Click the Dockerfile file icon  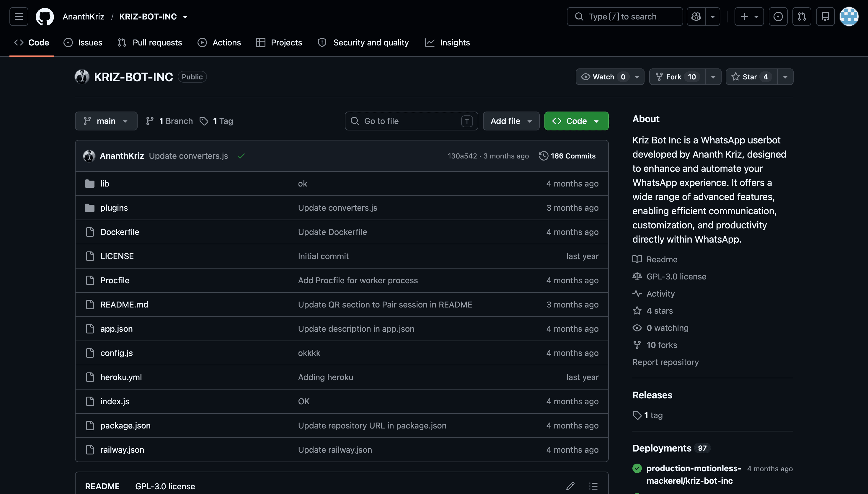90,232
